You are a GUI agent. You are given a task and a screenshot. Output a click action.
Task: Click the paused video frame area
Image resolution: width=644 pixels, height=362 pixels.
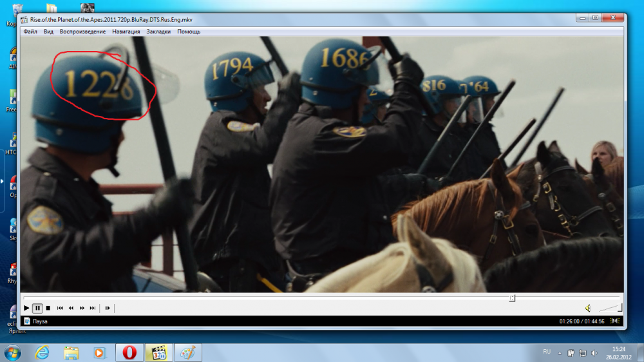tap(321, 164)
